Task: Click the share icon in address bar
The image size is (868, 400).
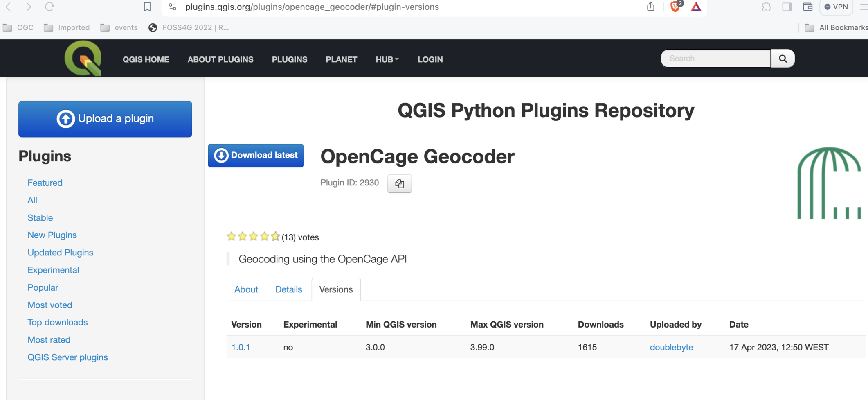Action: [x=650, y=7]
